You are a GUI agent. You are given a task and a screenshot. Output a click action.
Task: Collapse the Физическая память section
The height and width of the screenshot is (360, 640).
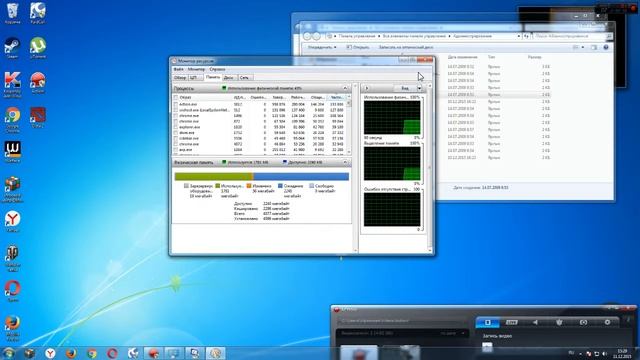pyautogui.click(x=345, y=162)
